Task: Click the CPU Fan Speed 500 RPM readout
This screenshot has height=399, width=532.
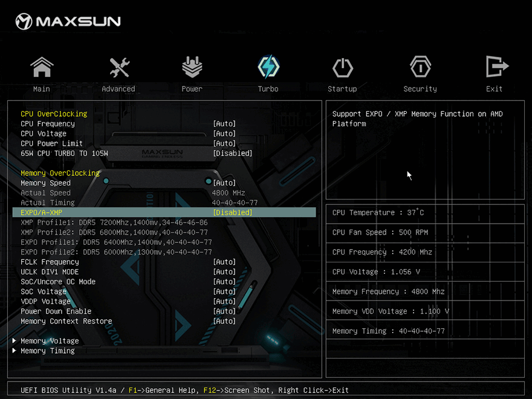Action: 380,232
